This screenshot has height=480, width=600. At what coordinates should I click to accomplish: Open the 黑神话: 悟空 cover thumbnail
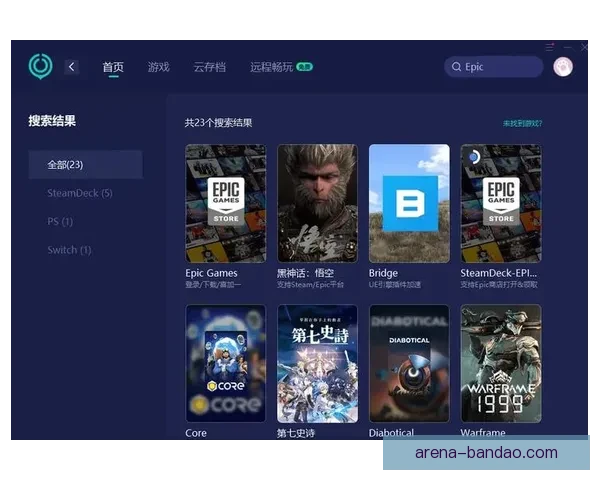click(318, 203)
